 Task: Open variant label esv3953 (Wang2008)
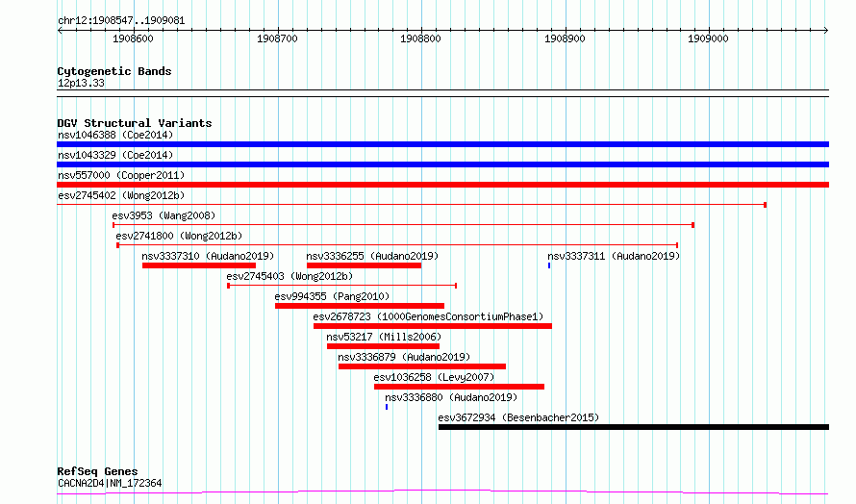tap(164, 215)
